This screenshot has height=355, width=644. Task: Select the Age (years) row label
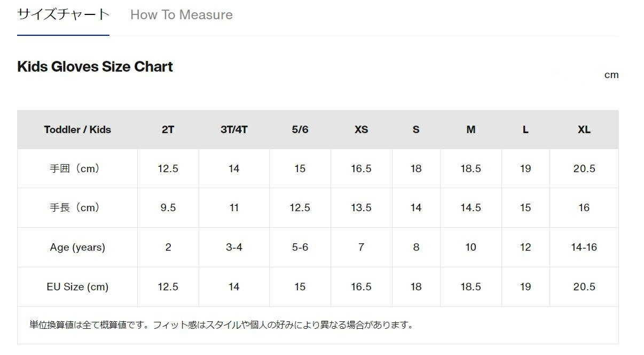[x=77, y=247]
